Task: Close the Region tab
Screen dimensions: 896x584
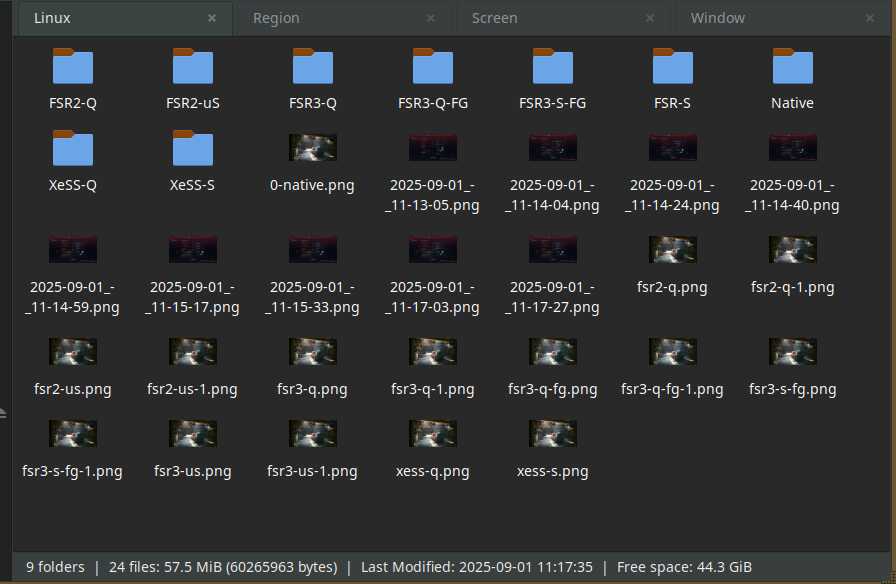Action: 431,18
